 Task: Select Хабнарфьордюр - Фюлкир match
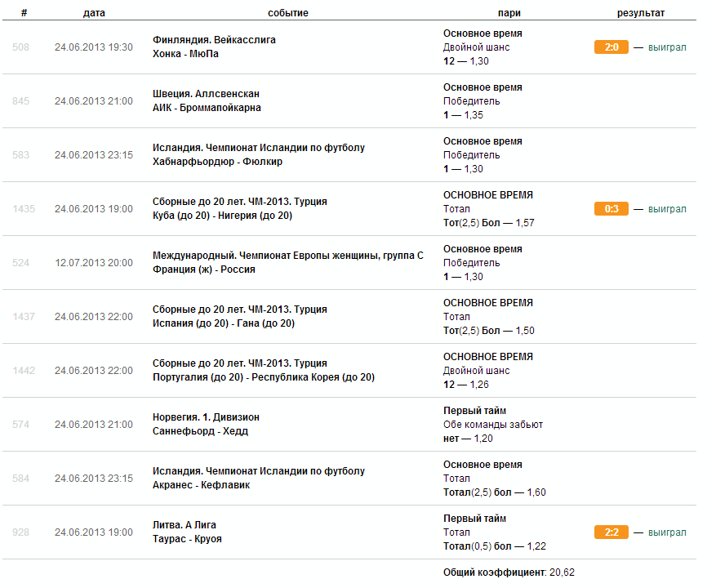(217, 162)
